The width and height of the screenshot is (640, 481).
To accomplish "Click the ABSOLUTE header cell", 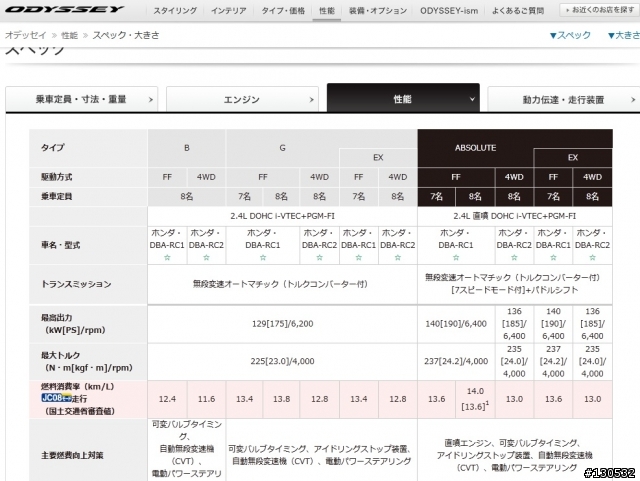I will click(476, 148).
